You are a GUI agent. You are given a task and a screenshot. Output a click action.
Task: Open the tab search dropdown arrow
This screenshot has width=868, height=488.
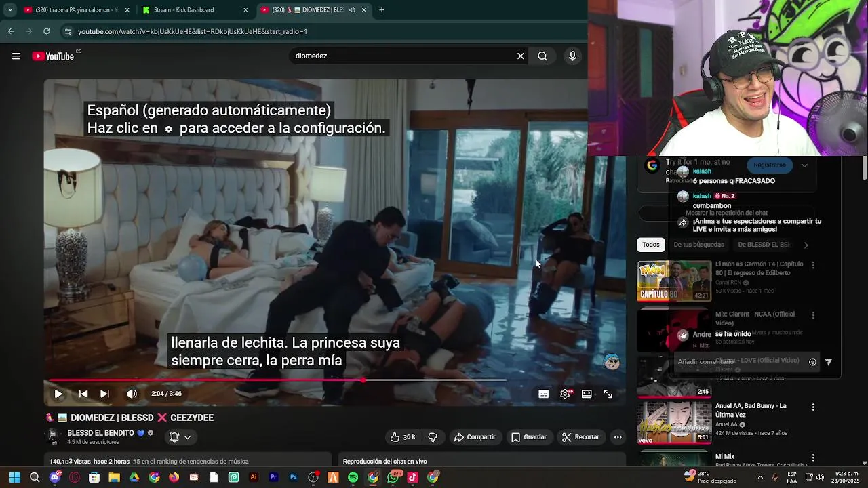(9, 10)
